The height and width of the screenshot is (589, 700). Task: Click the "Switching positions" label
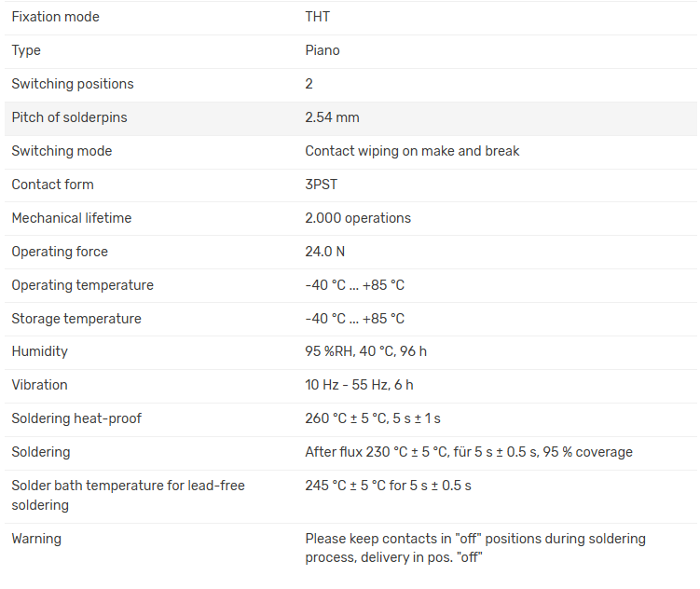click(73, 84)
